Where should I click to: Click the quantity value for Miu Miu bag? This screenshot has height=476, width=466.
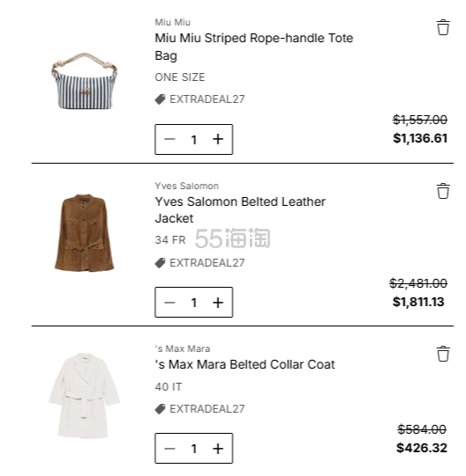click(193, 140)
